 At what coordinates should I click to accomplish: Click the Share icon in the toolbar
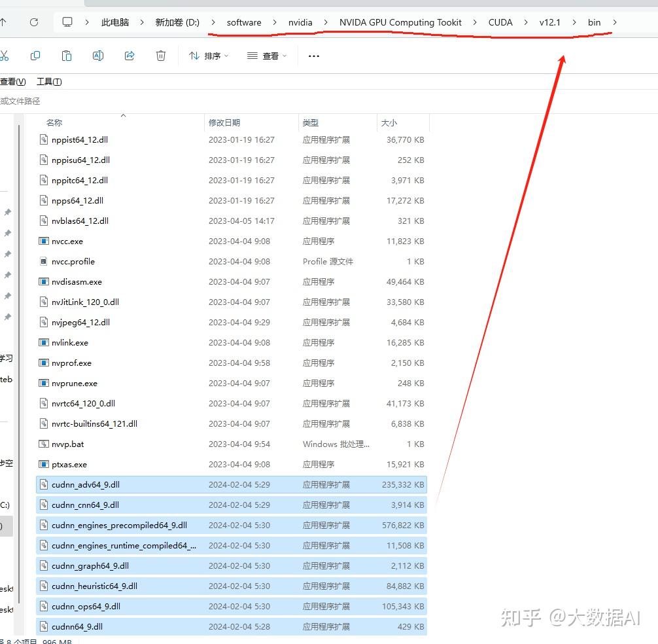click(x=130, y=56)
